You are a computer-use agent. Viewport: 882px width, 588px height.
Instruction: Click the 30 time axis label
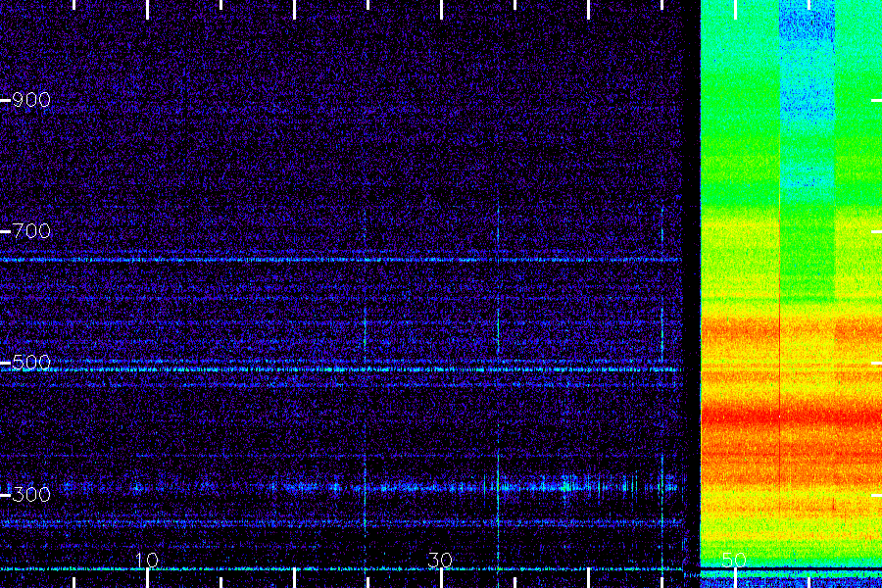pos(440,560)
